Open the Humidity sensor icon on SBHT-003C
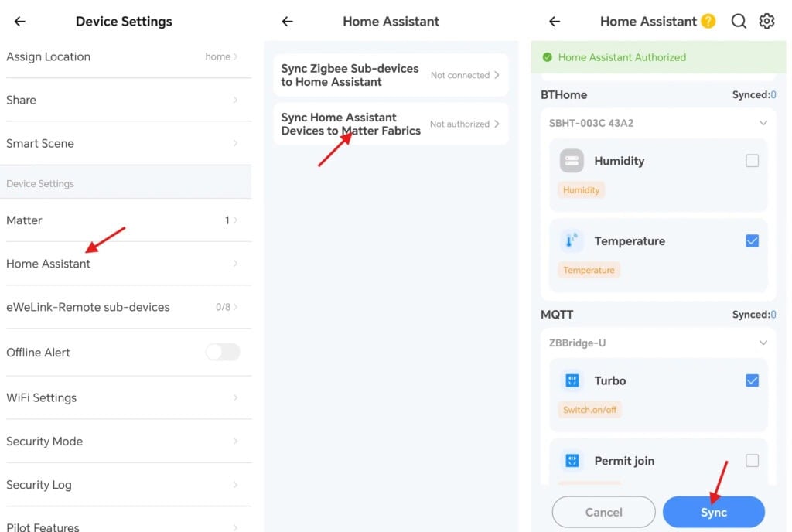The height and width of the screenshot is (532, 792). click(570, 160)
